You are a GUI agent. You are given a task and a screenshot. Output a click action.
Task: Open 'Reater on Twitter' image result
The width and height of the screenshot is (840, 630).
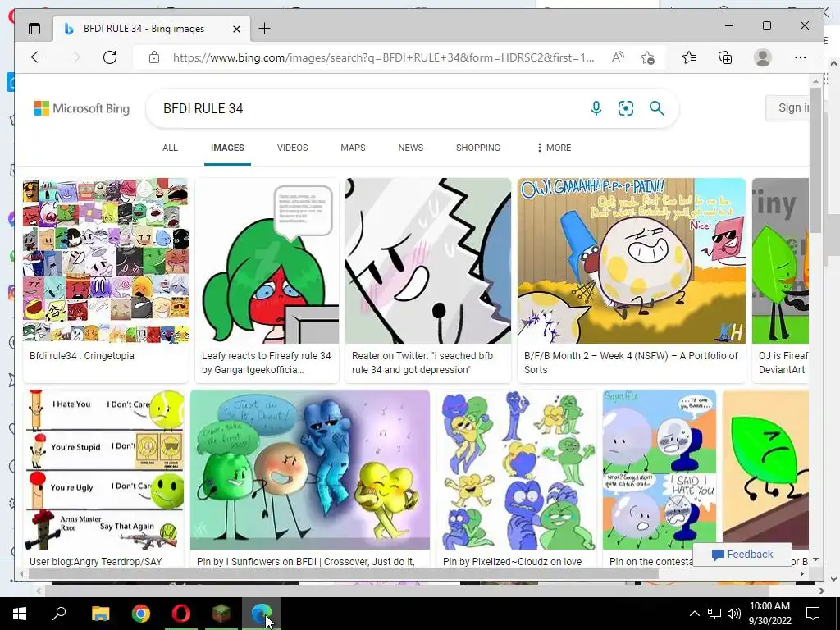428,261
